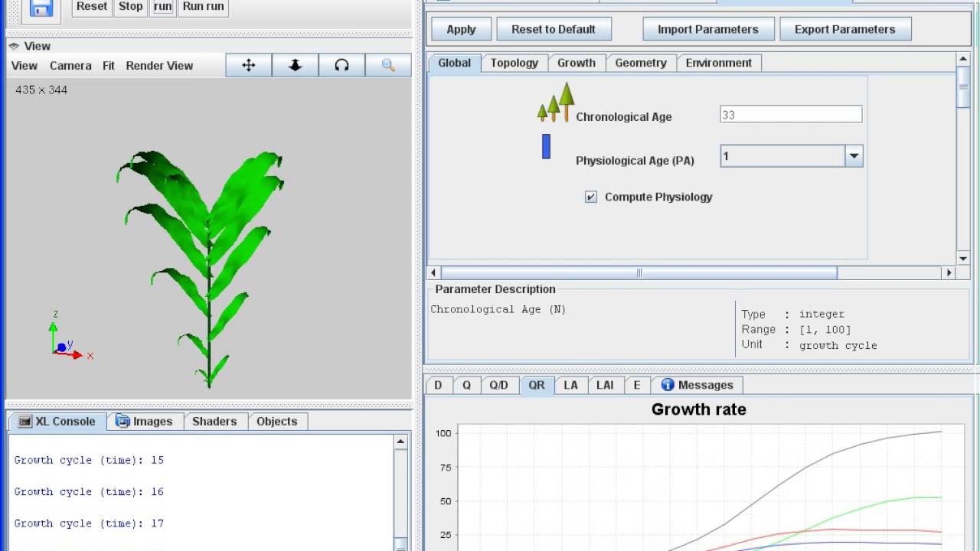Select the rotate camera tool
Viewport: 980px width, 551px height.
tap(341, 66)
